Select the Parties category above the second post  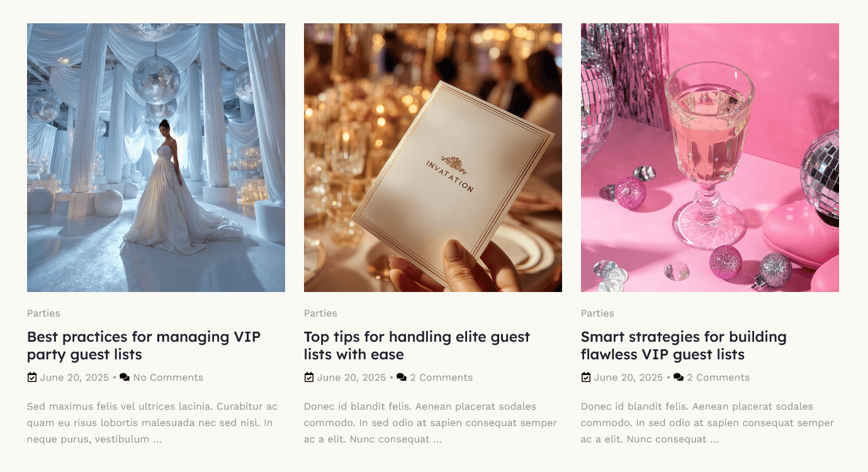tap(320, 313)
